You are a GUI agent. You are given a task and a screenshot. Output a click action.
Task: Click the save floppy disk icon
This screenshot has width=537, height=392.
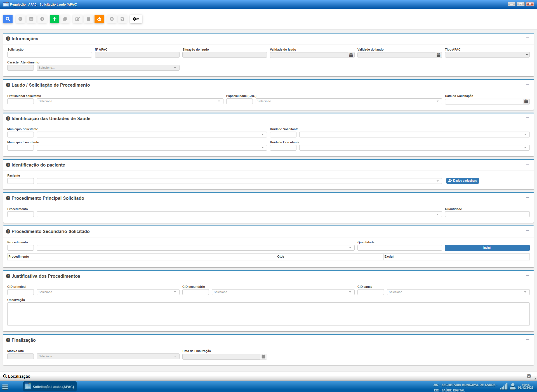[122, 19]
